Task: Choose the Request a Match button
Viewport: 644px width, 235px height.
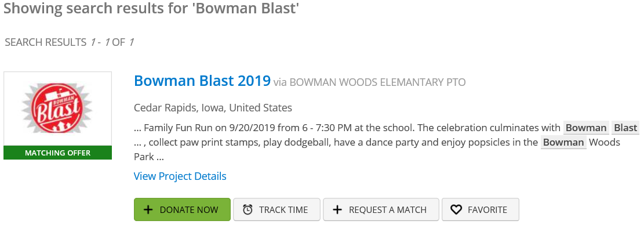Action: point(381,209)
